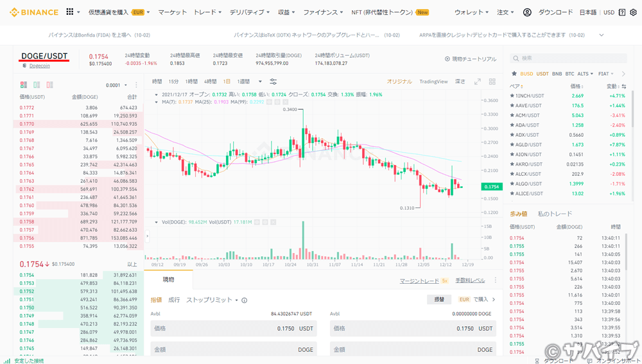Favorite the ADA/USDT pair star

point(512,125)
